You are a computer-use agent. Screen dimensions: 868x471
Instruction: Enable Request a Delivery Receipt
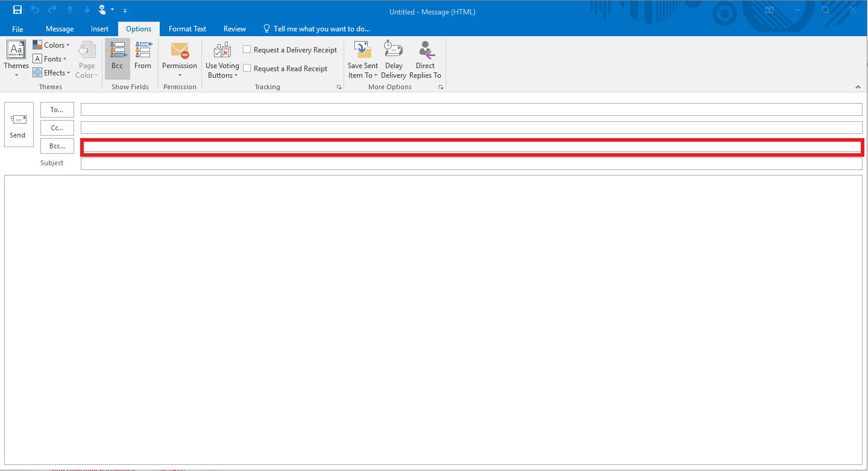pos(247,49)
